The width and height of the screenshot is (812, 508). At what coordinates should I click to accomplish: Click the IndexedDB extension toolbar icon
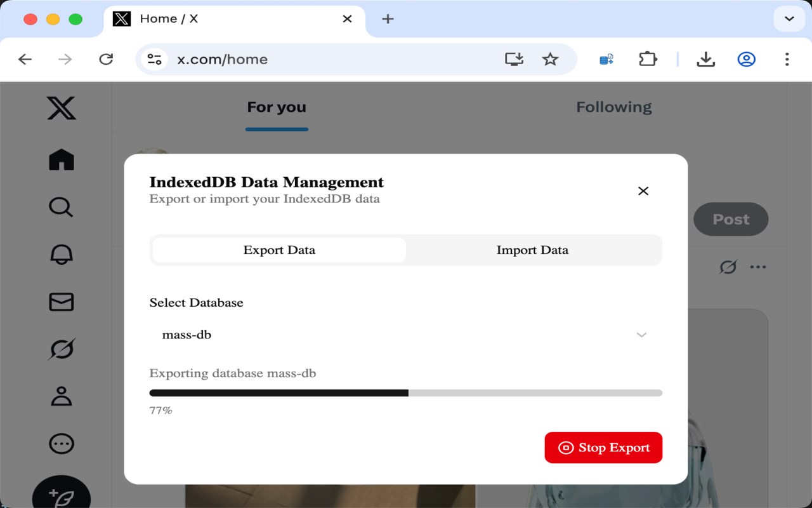[606, 59]
